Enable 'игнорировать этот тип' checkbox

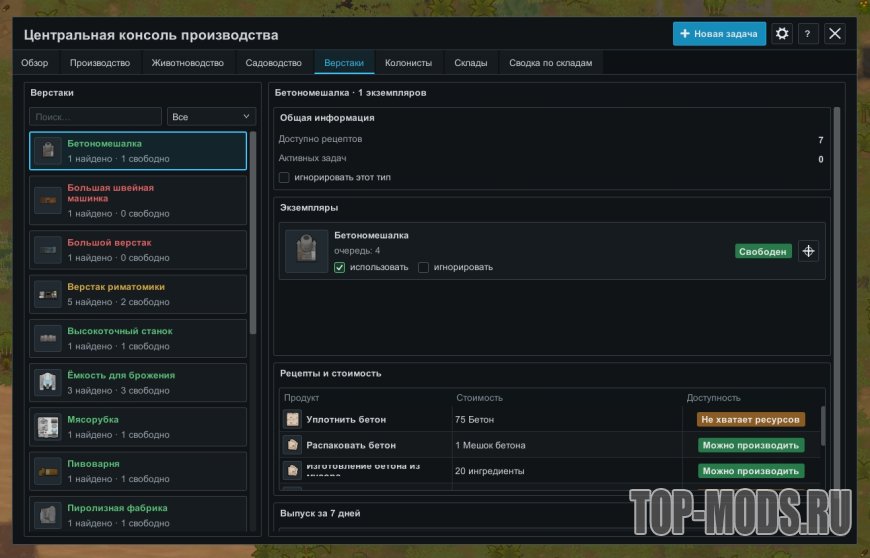tap(284, 177)
